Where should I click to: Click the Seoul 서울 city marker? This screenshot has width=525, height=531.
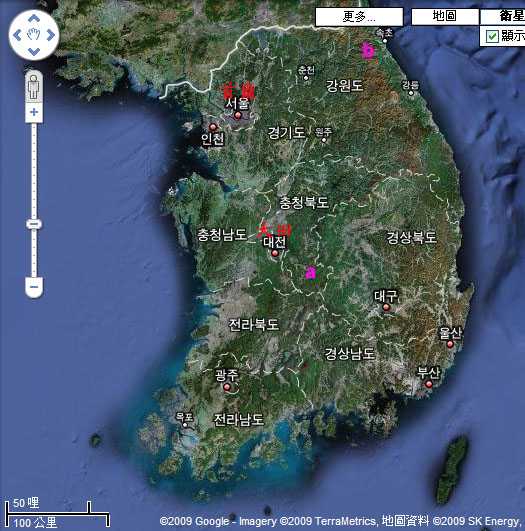tap(238, 115)
